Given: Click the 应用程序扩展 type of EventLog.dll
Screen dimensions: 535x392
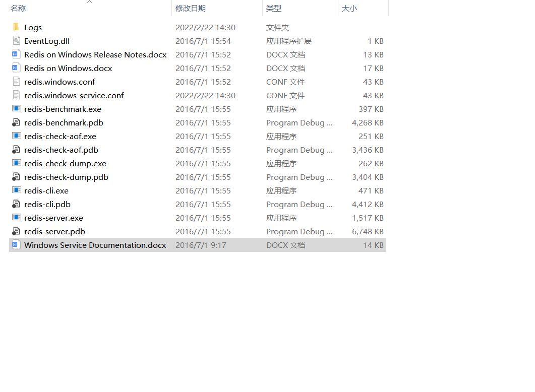Looking at the screenshot, I should click(x=289, y=41).
